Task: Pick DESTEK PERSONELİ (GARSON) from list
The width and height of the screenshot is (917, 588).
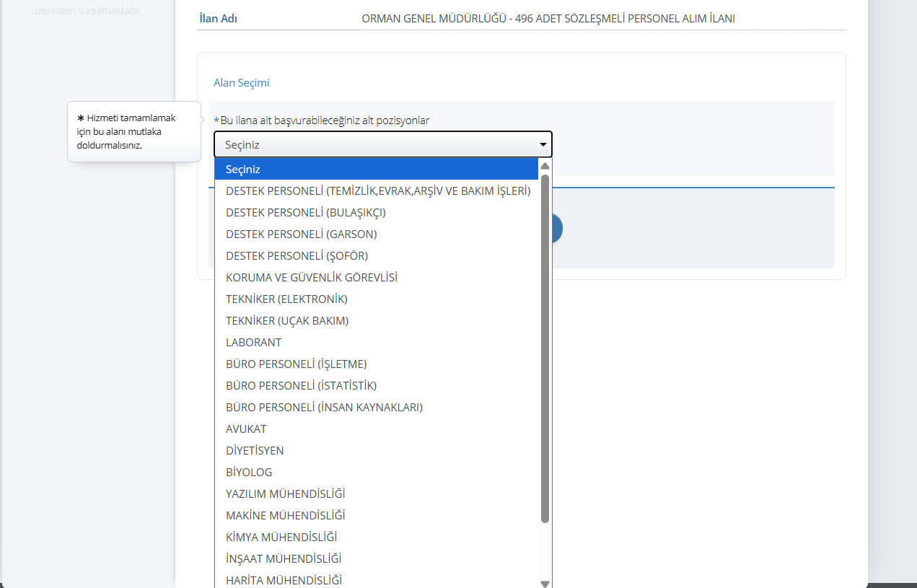Action: tap(301, 234)
